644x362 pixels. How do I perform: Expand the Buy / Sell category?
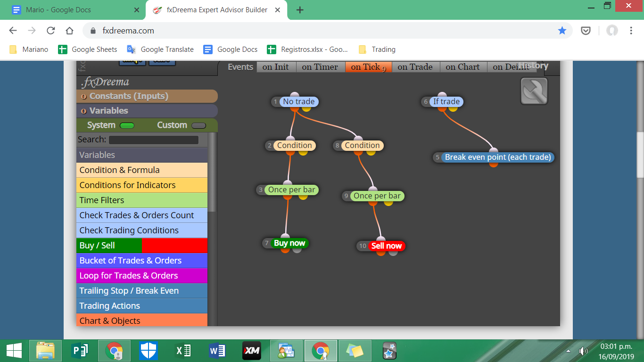point(142,246)
